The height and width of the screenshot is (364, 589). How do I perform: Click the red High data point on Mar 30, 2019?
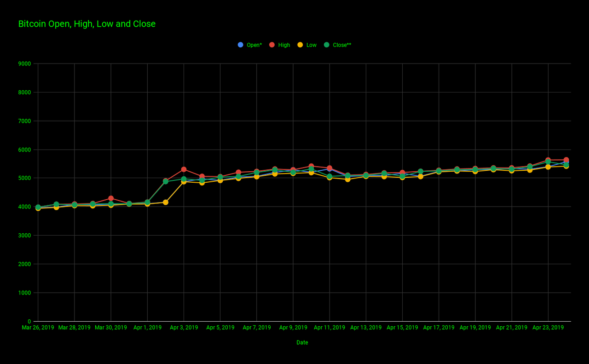[111, 198]
